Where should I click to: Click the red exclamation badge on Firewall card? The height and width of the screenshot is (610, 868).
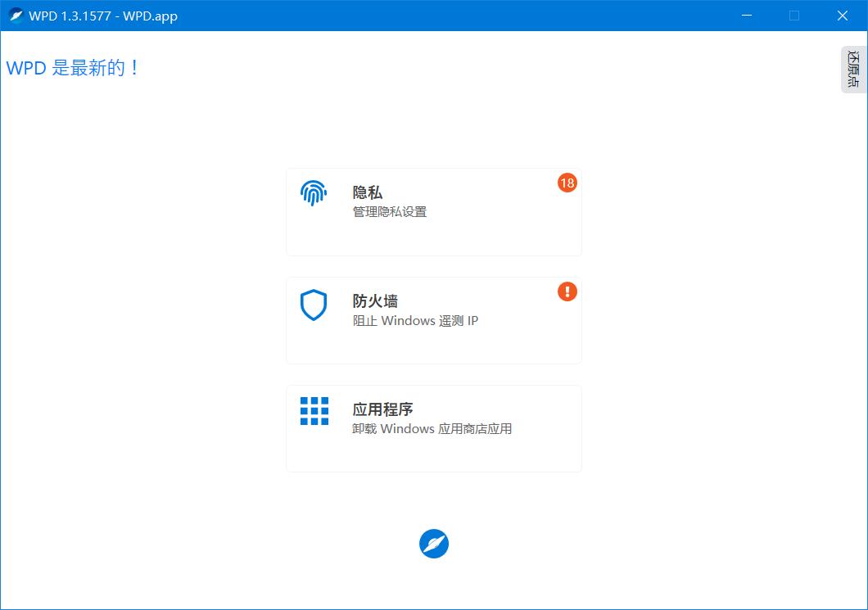point(567,291)
